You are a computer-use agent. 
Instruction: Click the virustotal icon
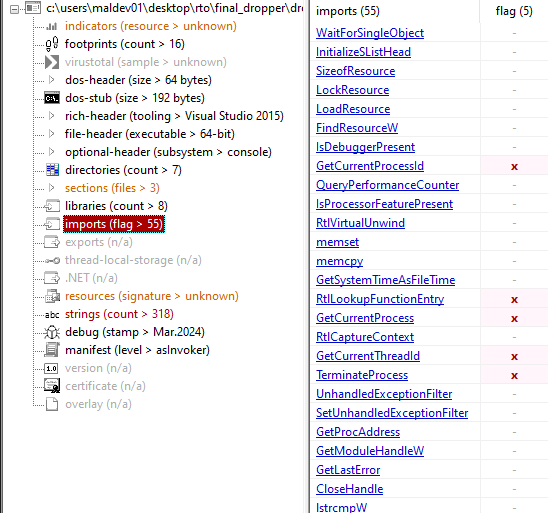[x=52, y=62]
